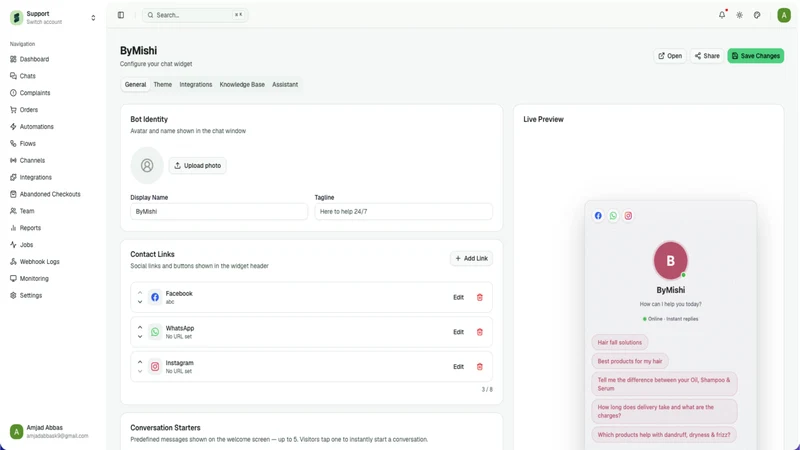Click the WhatsApp logo in contact links
800x450 pixels.
pyautogui.click(x=155, y=332)
